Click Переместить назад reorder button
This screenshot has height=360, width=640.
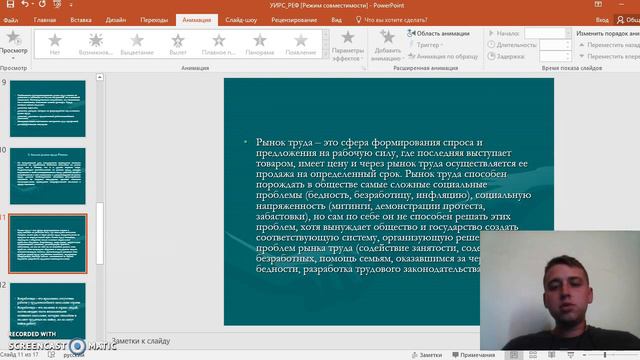click(x=609, y=45)
